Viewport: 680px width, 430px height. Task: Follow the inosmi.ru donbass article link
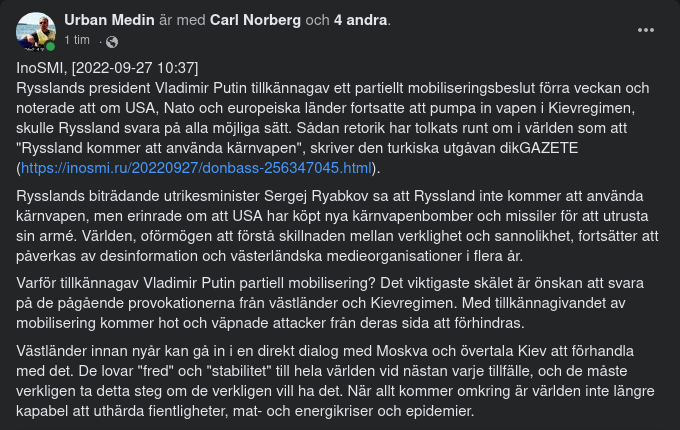point(196,168)
